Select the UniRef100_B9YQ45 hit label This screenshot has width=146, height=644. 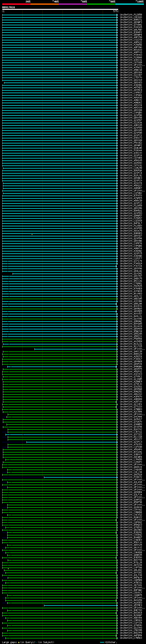[x=131, y=324]
